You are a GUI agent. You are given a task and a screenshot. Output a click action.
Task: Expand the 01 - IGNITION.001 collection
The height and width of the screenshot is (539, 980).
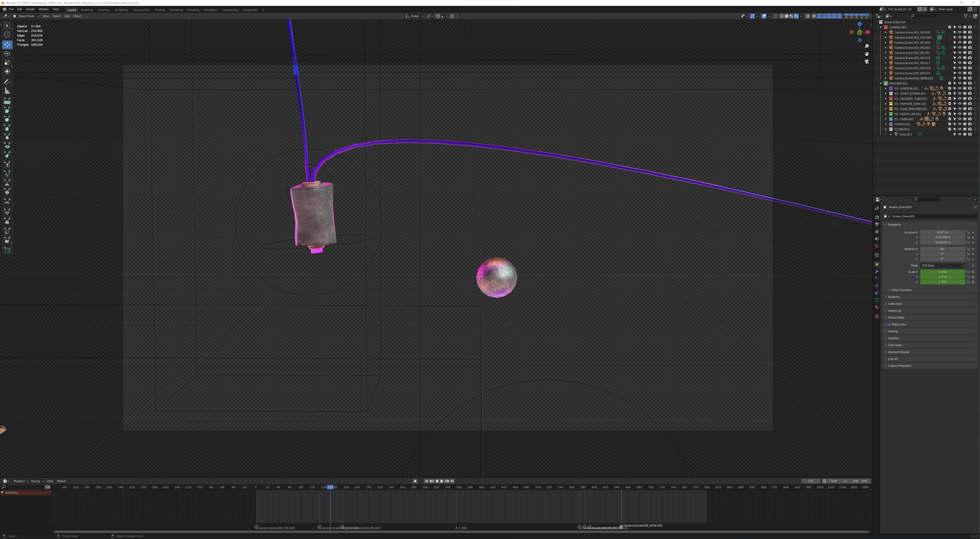click(886, 89)
